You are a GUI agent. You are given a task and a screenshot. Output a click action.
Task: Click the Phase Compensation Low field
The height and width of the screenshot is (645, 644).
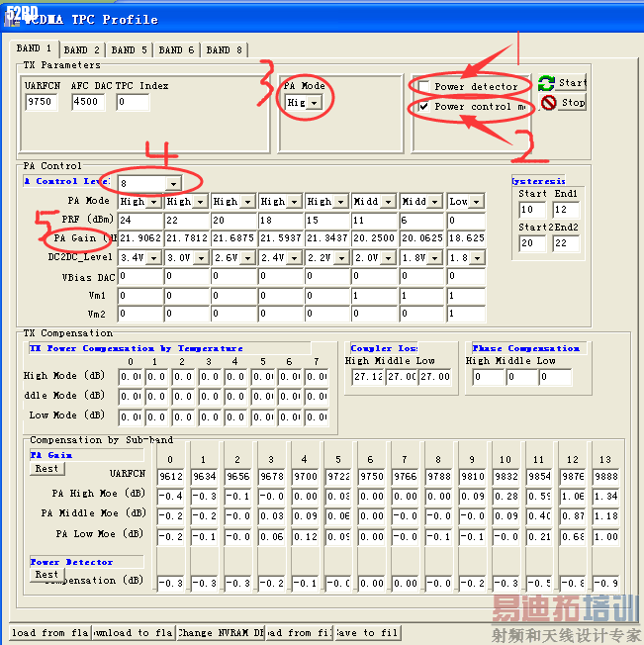(555, 377)
